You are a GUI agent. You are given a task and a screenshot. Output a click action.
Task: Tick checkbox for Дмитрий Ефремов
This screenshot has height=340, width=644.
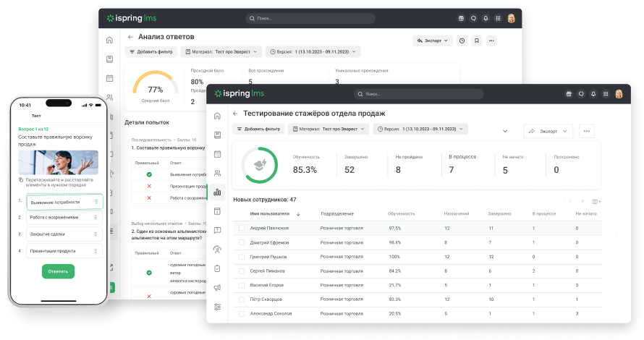coord(242,242)
